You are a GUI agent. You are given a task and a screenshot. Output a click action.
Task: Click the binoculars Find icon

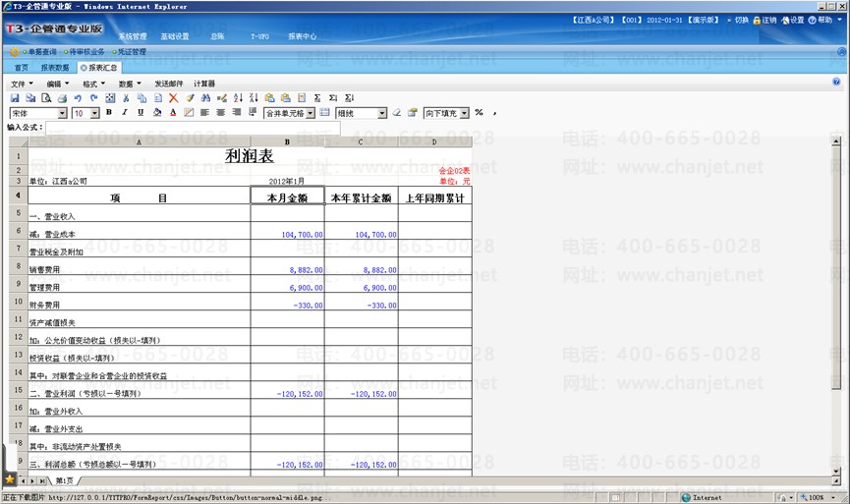tap(205, 98)
